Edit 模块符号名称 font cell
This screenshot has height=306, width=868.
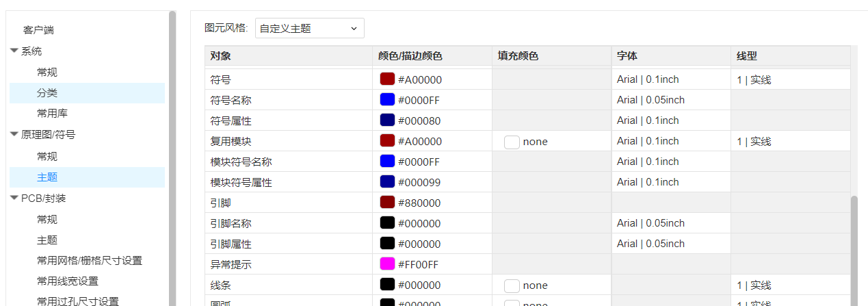tap(671, 162)
